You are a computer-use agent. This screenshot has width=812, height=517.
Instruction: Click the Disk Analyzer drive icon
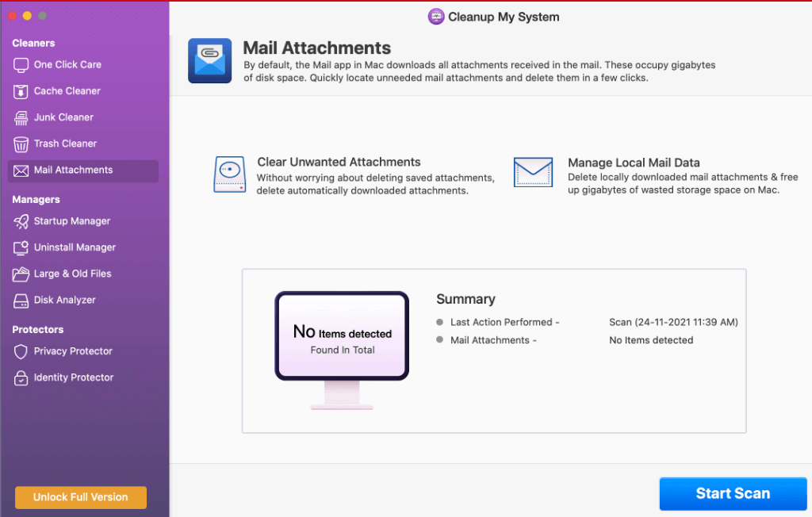click(x=21, y=301)
